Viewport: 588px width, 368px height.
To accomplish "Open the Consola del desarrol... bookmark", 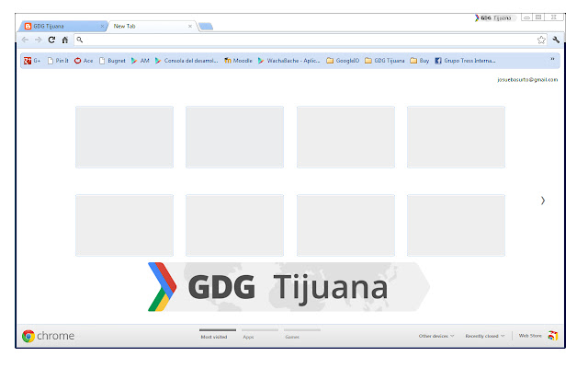I will pos(187,61).
